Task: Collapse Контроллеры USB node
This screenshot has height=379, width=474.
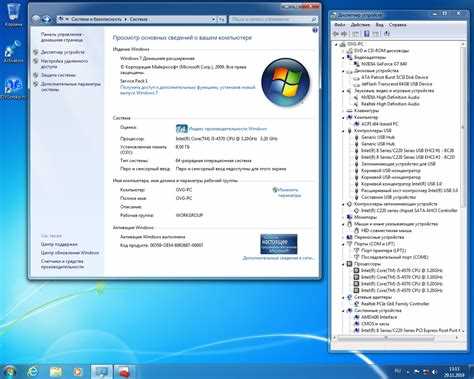Action: [x=343, y=131]
